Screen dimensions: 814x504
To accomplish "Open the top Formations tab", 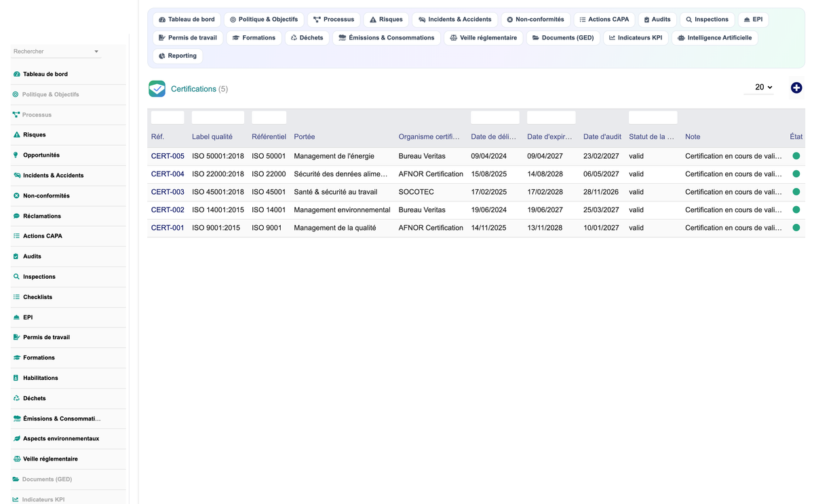I will coord(254,38).
